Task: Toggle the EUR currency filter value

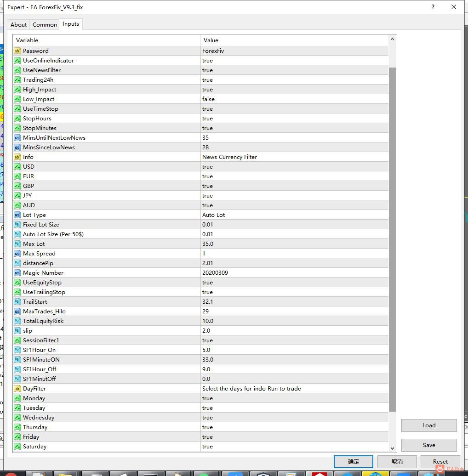Action: click(x=294, y=176)
